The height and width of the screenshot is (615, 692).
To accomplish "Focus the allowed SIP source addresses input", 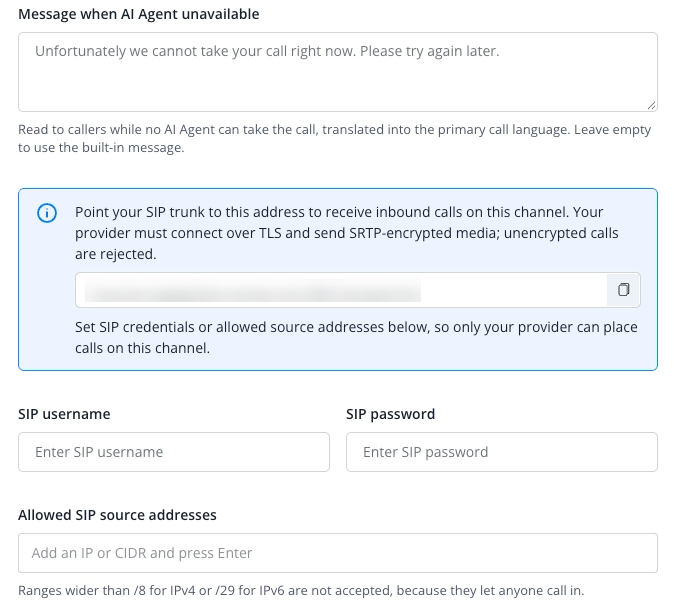I will pyautogui.click(x=338, y=553).
